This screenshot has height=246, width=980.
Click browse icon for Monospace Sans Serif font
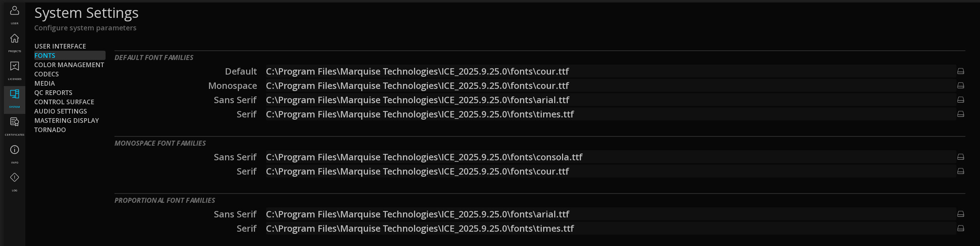point(961,157)
